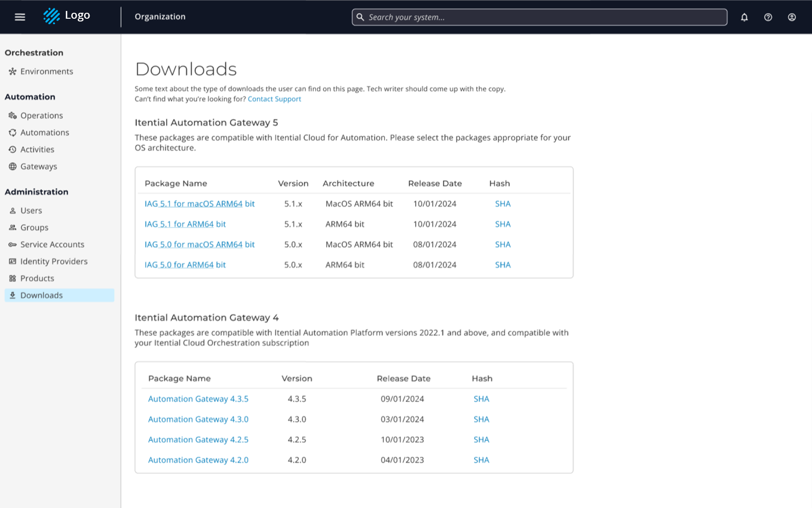Open the Products page
This screenshot has height=508, width=812.
(37, 278)
